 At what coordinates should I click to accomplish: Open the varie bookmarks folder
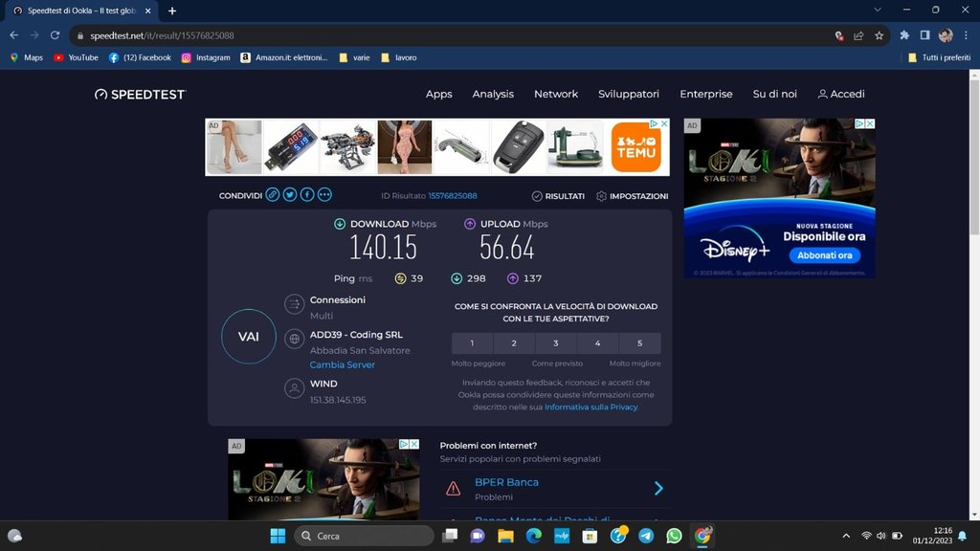354,57
